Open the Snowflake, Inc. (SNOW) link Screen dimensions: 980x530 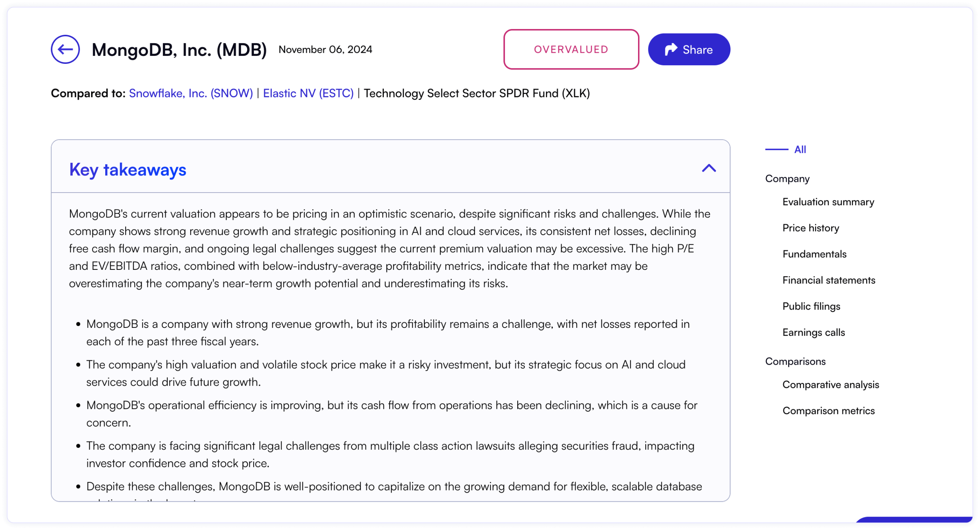pyautogui.click(x=190, y=93)
